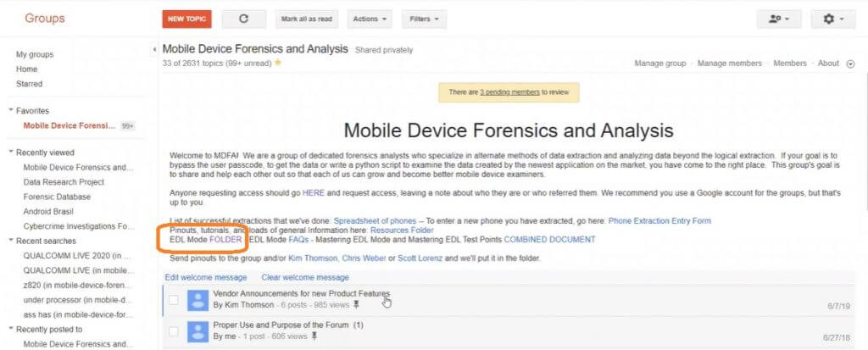Click the NEW TOPIC button
The image size is (868, 350).
[186, 19]
